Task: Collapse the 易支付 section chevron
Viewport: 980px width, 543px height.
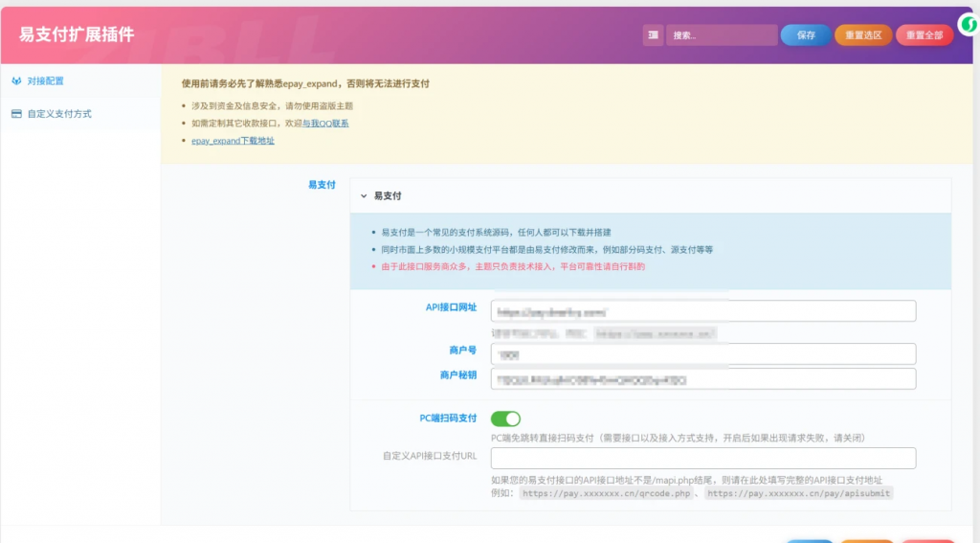Action: [364, 195]
